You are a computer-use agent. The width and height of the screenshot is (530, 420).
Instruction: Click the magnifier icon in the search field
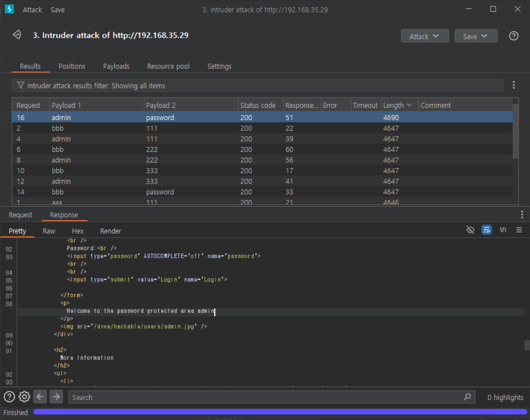467,397
